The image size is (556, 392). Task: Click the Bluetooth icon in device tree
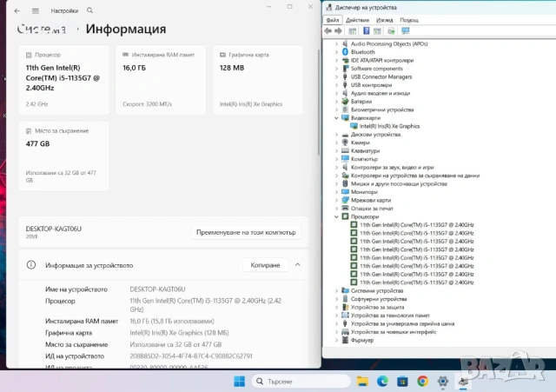point(345,52)
